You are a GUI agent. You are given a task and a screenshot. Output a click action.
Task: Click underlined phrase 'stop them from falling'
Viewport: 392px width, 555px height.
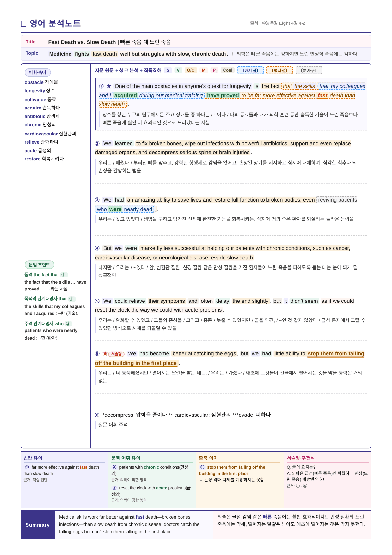tap(336, 354)
